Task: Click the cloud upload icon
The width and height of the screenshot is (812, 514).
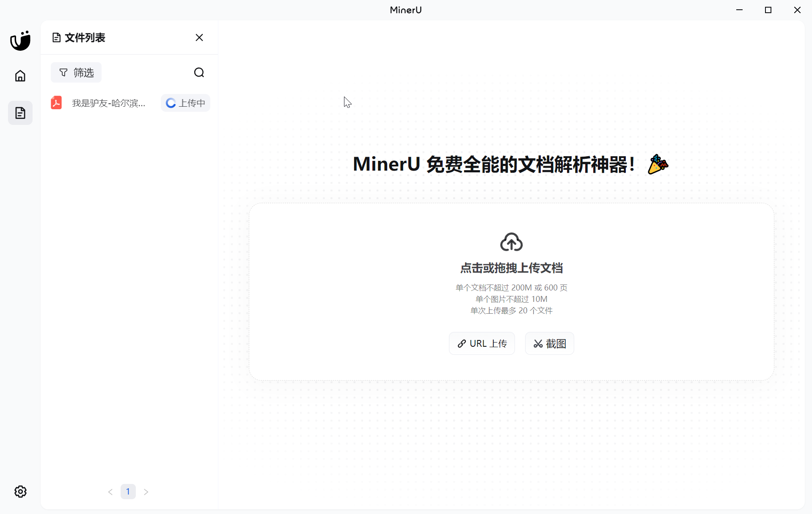Action: [x=511, y=242]
